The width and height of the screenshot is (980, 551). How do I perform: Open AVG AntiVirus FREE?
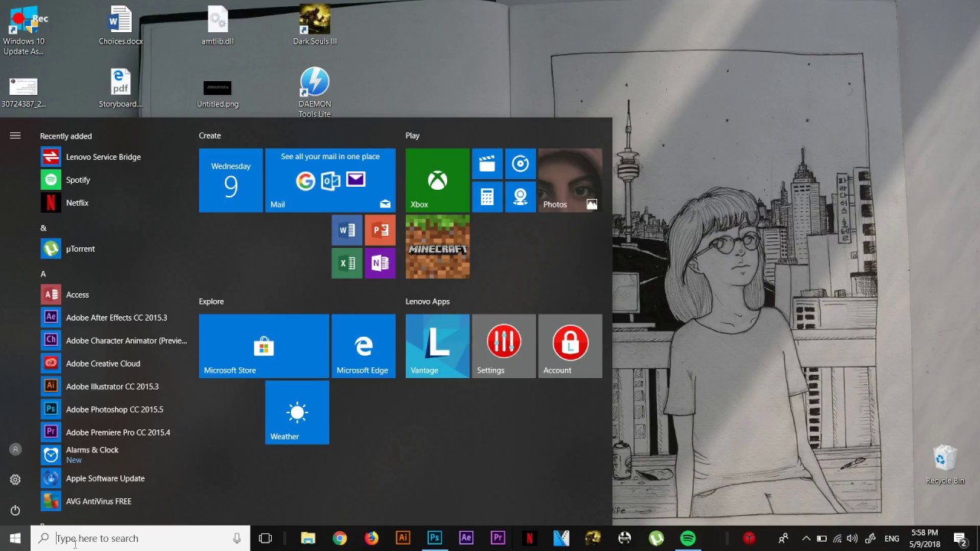point(113,501)
